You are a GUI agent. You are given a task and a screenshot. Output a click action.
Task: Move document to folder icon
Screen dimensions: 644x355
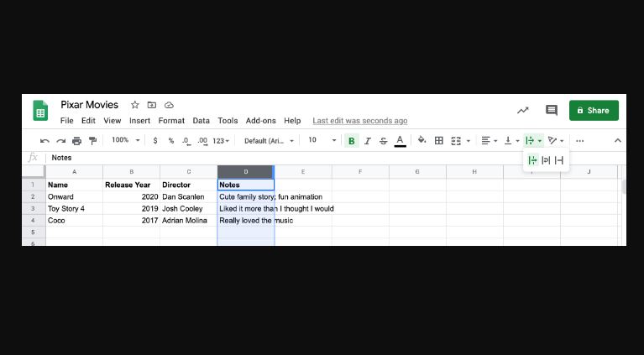pyautogui.click(x=151, y=105)
